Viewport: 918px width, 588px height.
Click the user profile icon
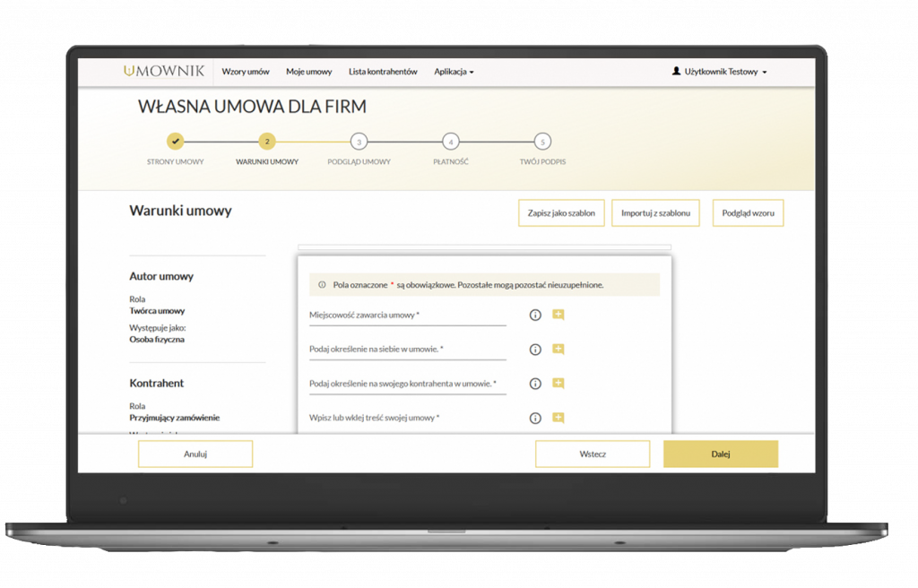click(676, 71)
